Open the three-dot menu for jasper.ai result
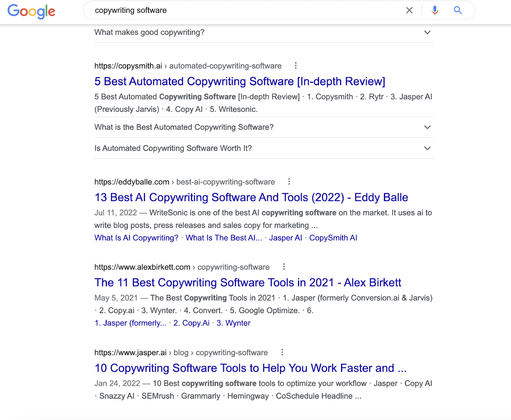The image size is (511, 420). (282, 352)
